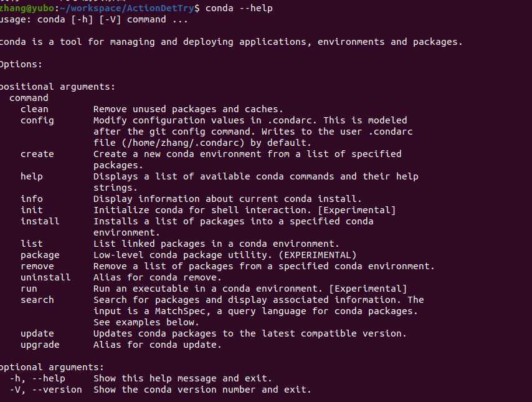
Task: Click the 'init' command entry
Action: tap(32, 210)
